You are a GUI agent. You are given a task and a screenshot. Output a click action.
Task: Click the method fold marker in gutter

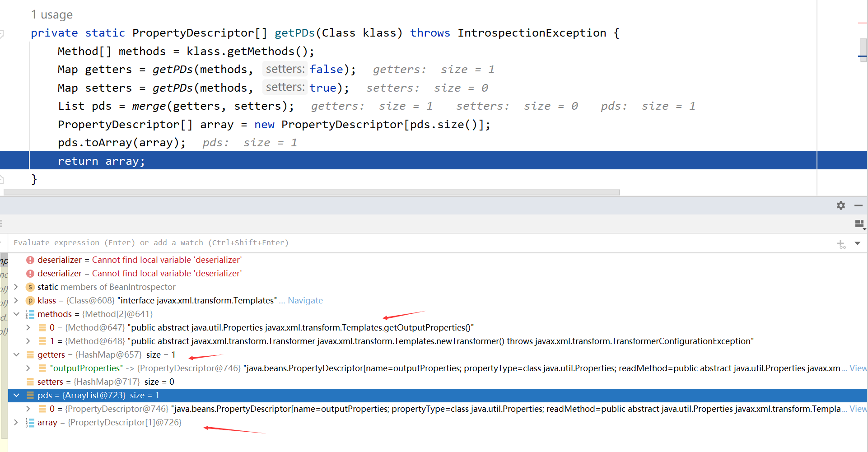(1, 33)
